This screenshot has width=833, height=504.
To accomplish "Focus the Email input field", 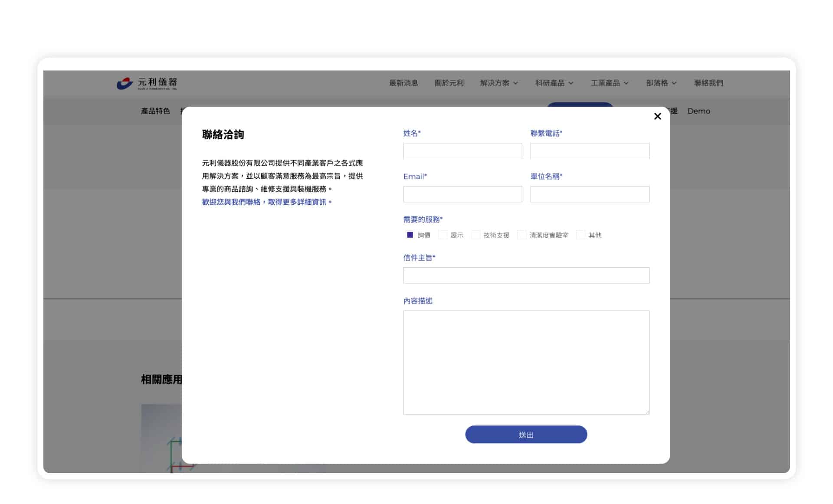I will tap(462, 194).
